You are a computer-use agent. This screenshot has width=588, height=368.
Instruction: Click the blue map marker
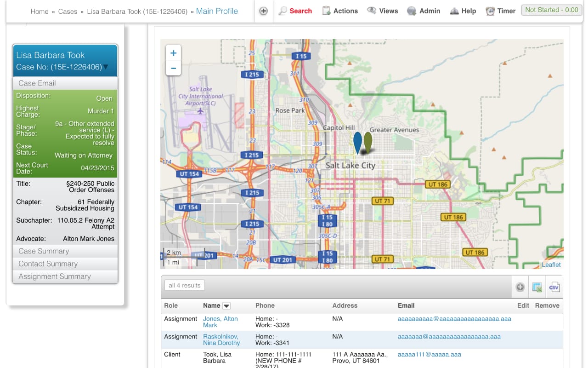(357, 143)
